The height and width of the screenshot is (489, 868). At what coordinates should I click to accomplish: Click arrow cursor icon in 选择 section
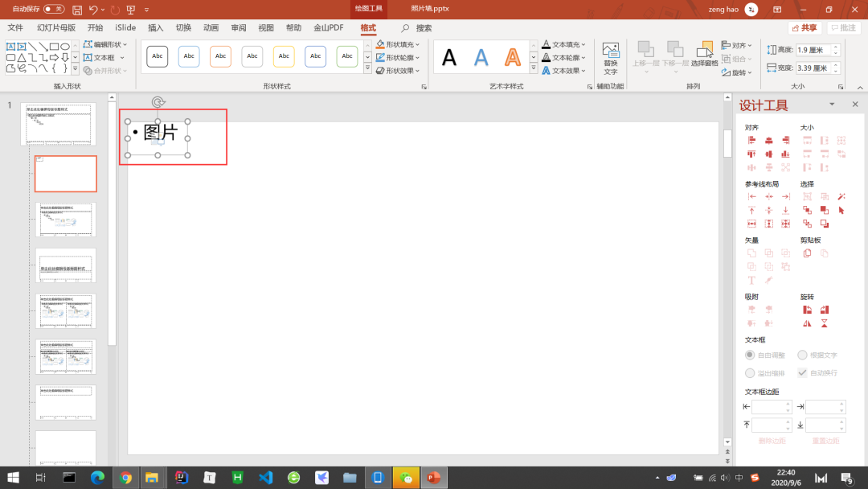[x=841, y=211]
